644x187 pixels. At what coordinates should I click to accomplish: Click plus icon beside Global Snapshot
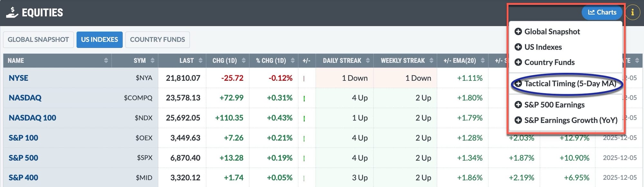click(x=518, y=32)
